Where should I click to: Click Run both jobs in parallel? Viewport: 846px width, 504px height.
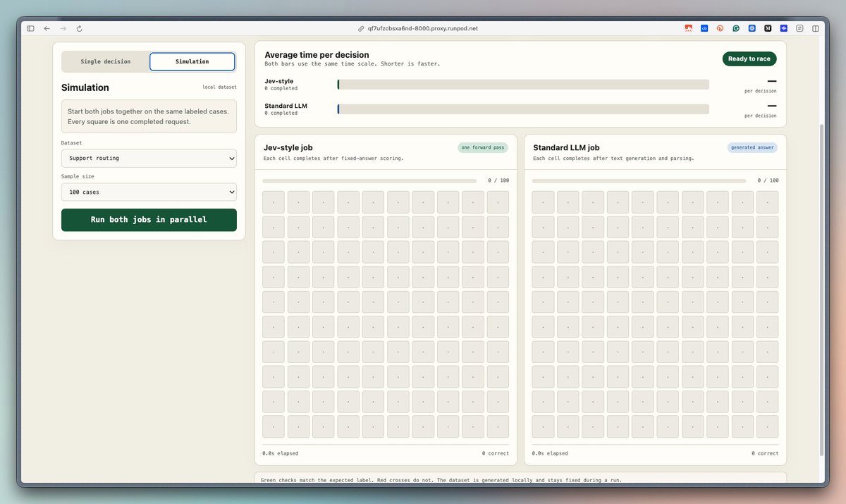149,220
